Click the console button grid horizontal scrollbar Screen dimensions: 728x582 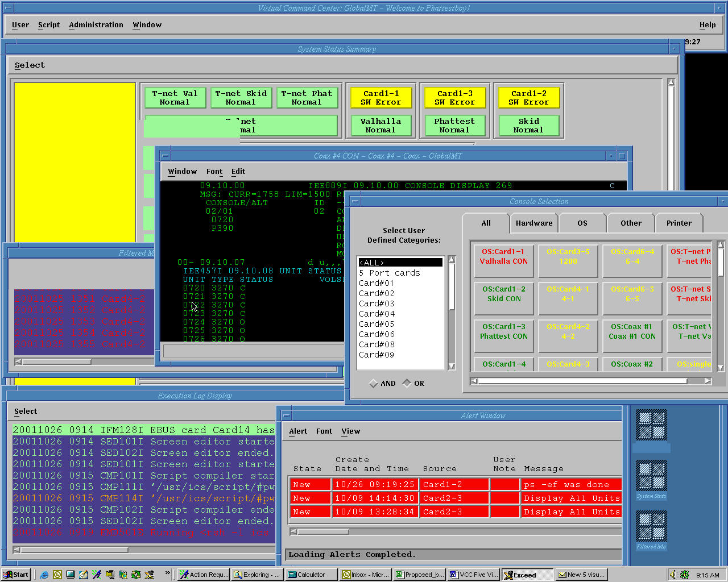click(591, 381)
